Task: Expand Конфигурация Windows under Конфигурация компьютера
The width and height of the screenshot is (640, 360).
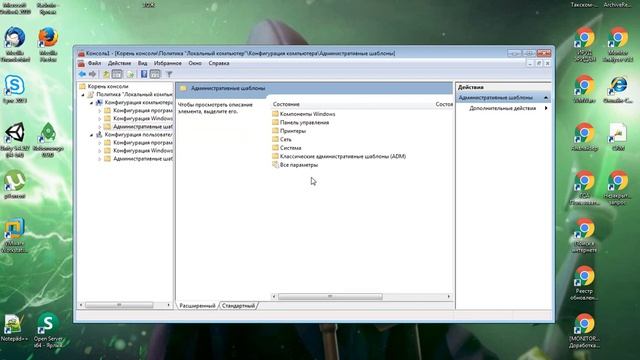Action: [100, 118]
